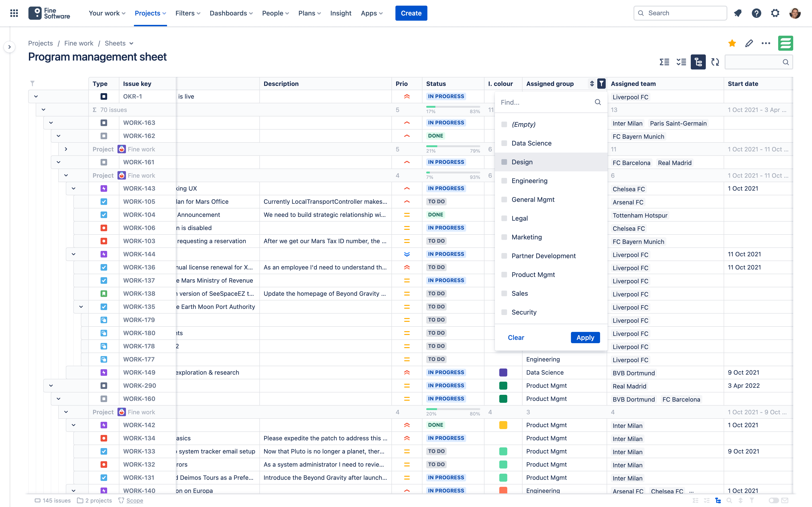Image resolution: width=812 pixels, height=507 pixels.
Task: Open the app switcher grid icon
Action: (x=14, y=13)
